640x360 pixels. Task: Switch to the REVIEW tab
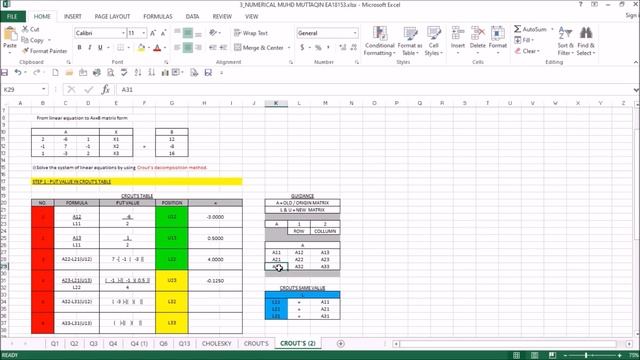coord(222,16)
